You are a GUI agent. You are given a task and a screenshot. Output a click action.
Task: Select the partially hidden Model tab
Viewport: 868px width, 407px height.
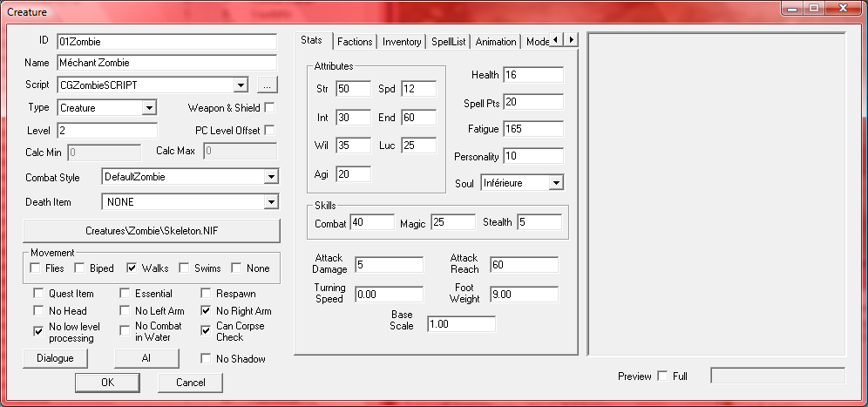(537, 42)
